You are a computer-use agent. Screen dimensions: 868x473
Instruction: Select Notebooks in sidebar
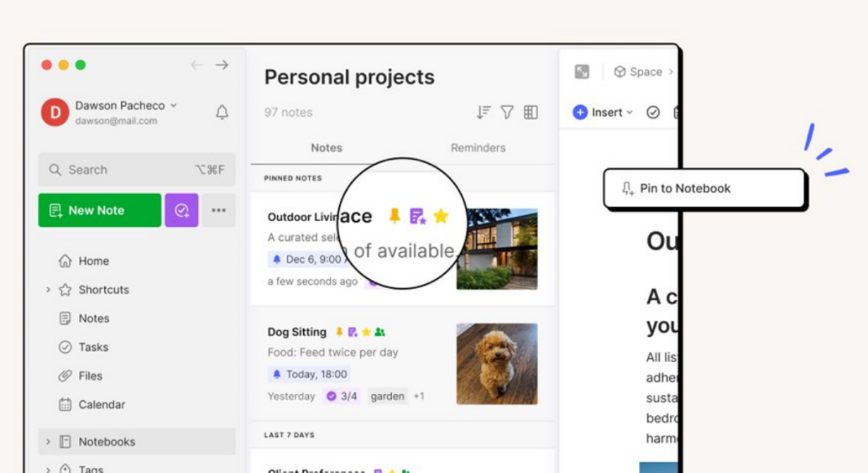point(137,441)
